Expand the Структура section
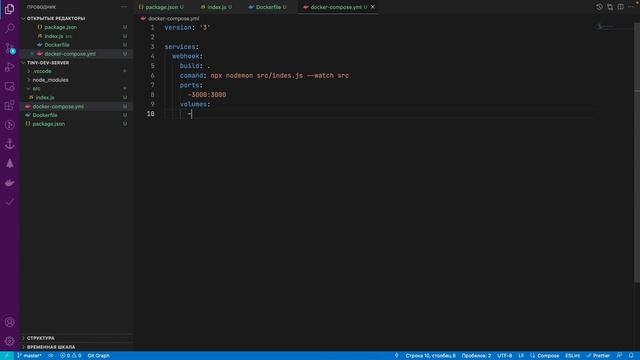 [40, 338]
